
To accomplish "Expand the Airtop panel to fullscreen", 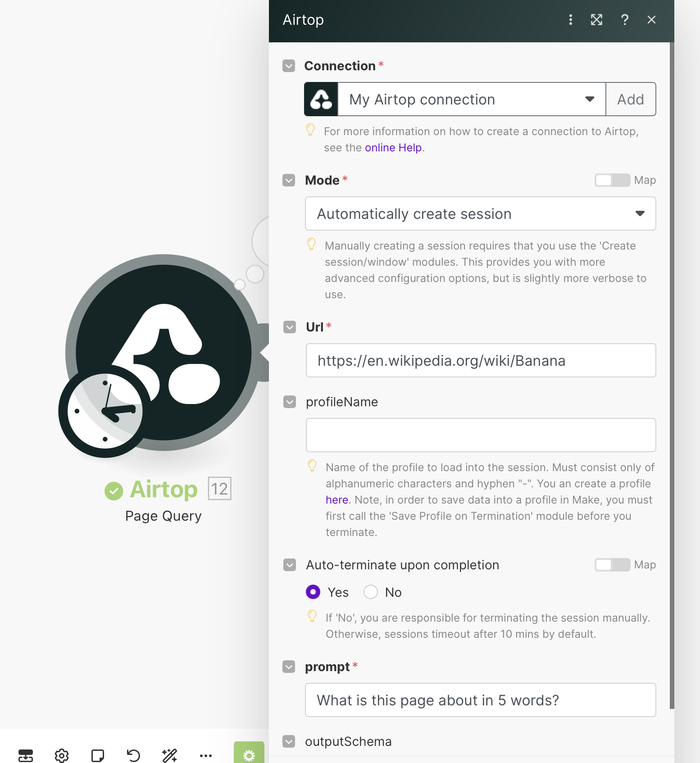I will (596, 20).
